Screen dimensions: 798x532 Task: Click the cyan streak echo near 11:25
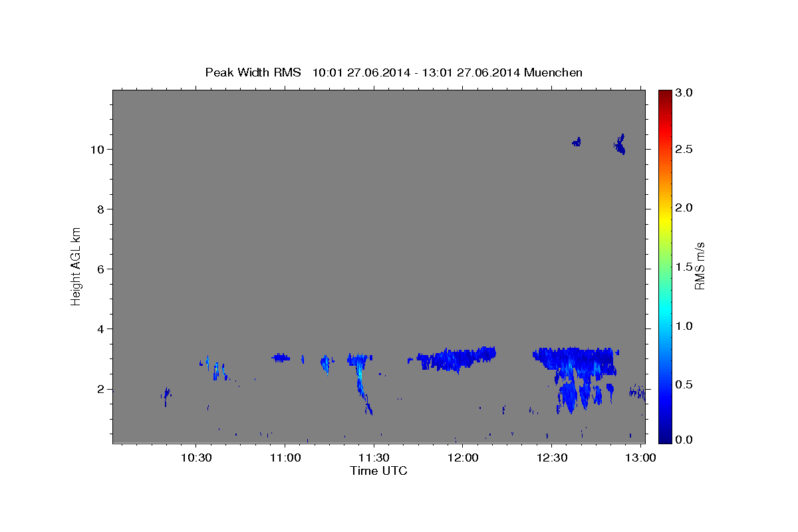[x=359, y=382]
